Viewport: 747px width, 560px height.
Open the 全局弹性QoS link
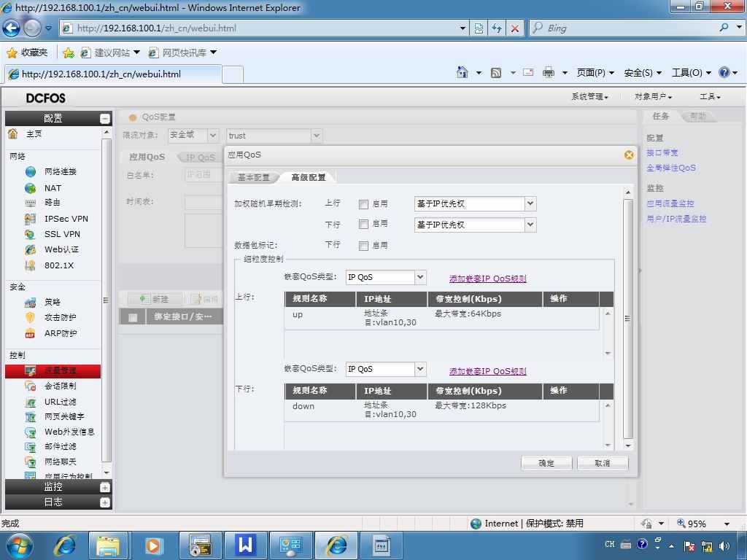[x=671, y=168]
